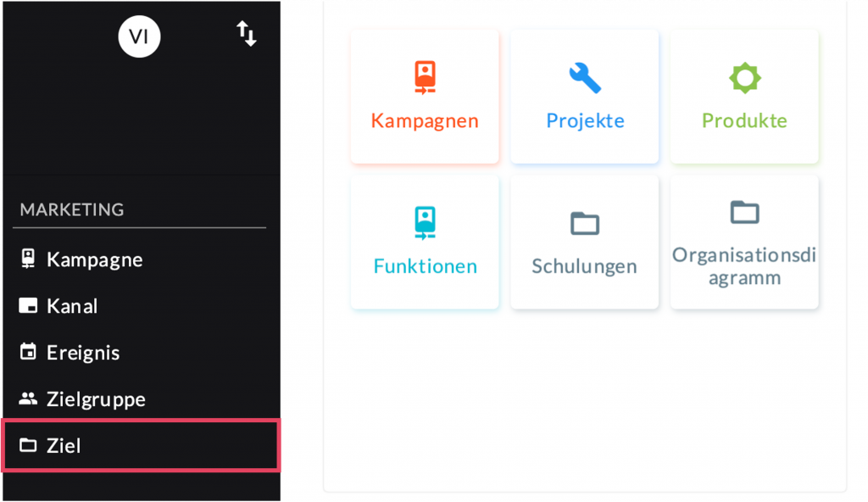The width and height of the screenshot is (868, 502).
Task: Open the Kampagnen tile label
Action: tap(425, 120)
